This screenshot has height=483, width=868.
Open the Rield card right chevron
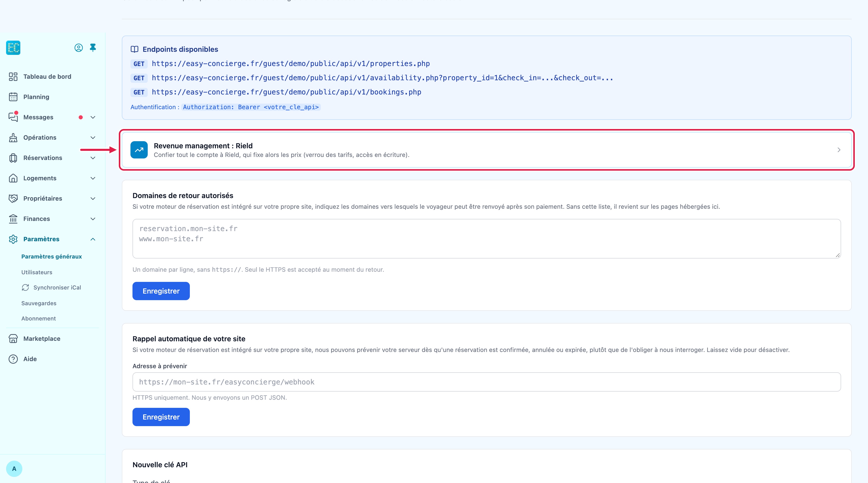(839, 150)
